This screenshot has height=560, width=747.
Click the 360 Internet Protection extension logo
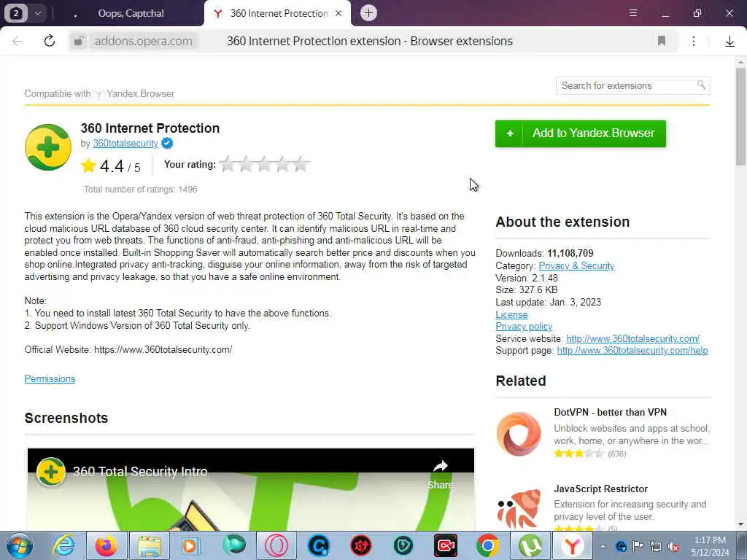coord(48,147)
